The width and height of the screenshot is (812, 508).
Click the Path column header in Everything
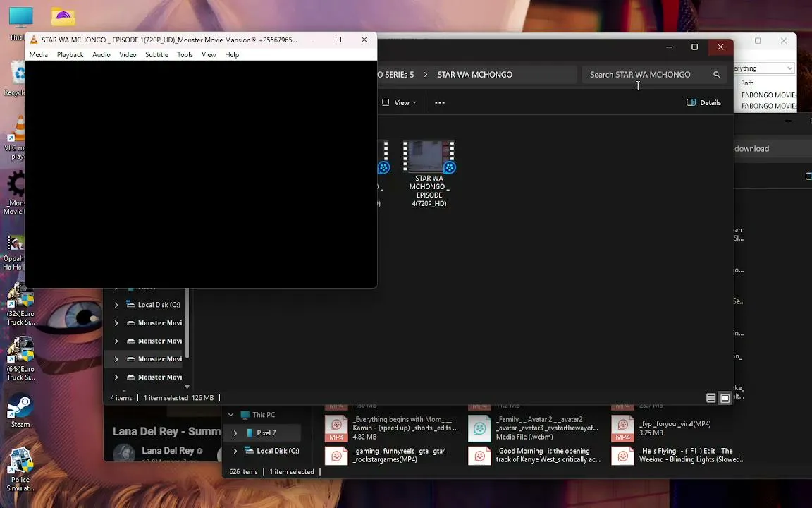[x=746, y=83]
